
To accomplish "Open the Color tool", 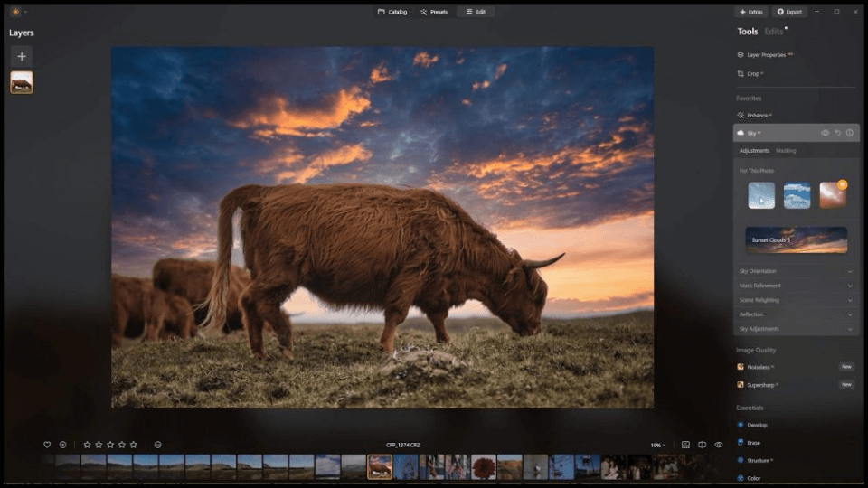I will coord(749,478).
